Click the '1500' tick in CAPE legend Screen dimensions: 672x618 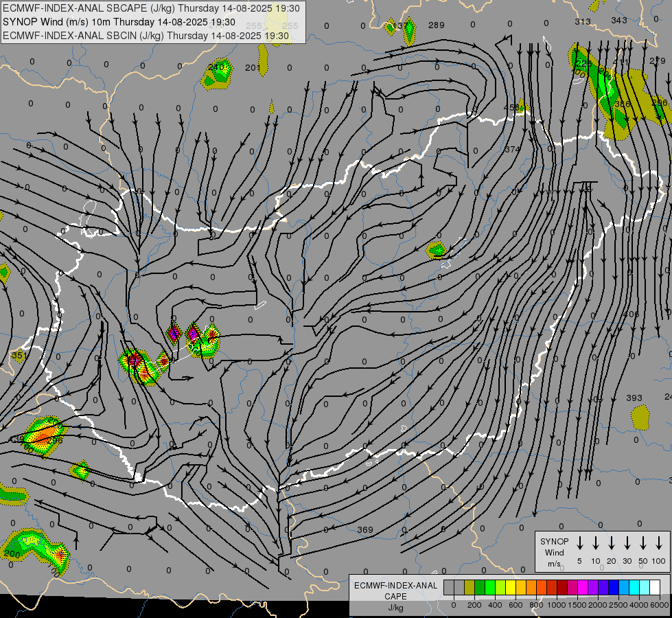[577, 605]
